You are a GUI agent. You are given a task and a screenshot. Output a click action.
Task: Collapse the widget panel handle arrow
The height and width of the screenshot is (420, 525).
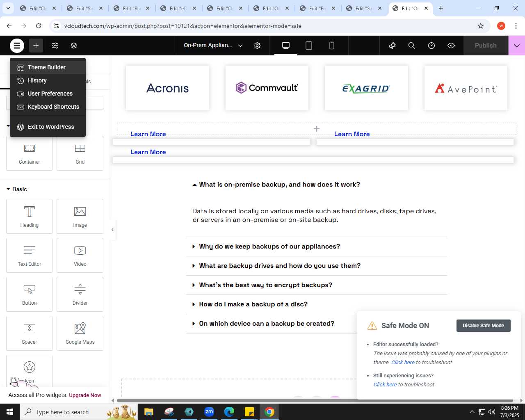pos(112,230)
